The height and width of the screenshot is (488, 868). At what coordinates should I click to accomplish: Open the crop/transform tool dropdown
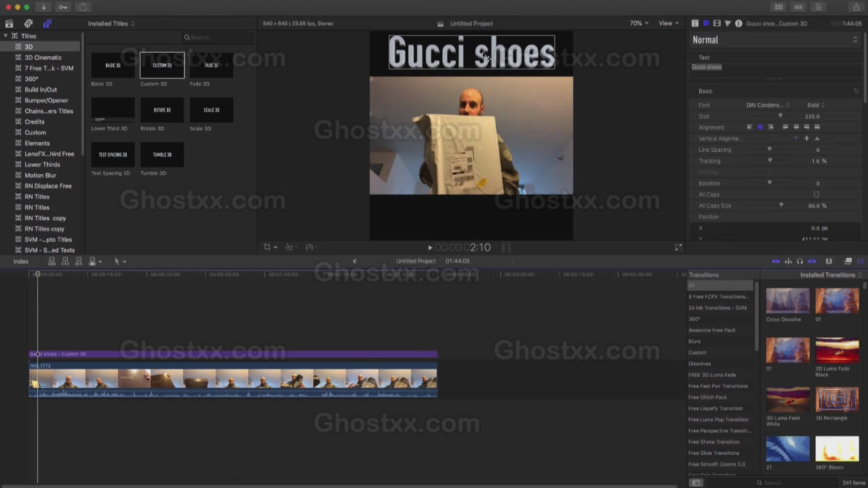tap(270, 247)
